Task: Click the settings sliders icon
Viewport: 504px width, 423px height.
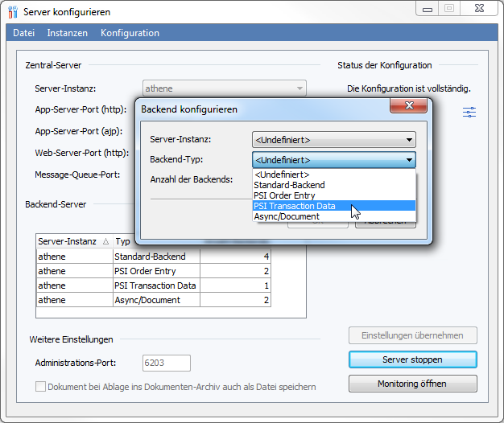Action: click(x=469, y=113)
